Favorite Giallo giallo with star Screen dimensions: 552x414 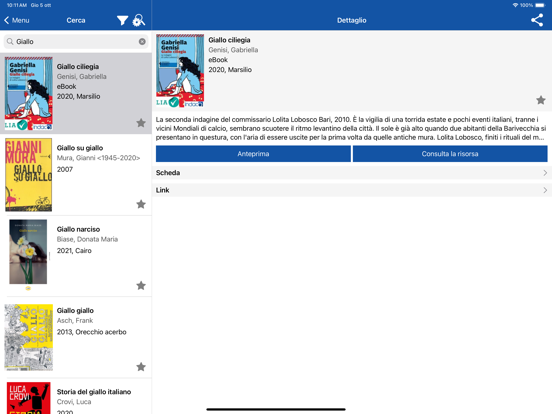[x=141, y=367]
